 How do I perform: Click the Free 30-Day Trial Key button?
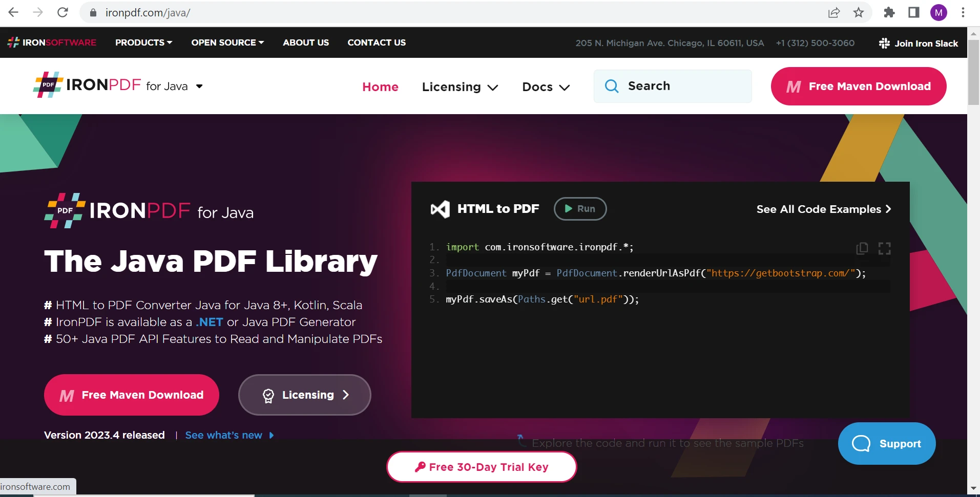[x=482, y=467]
